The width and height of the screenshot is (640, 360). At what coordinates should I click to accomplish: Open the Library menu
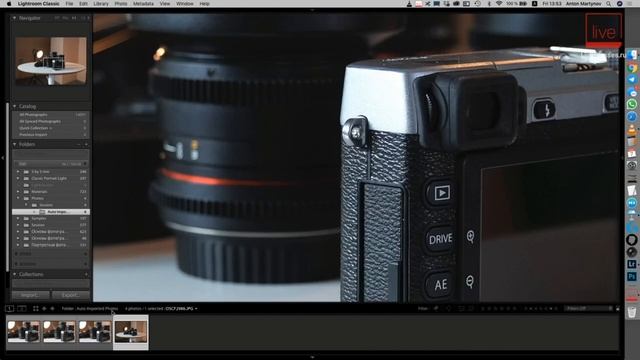click(x=101, y=4)
